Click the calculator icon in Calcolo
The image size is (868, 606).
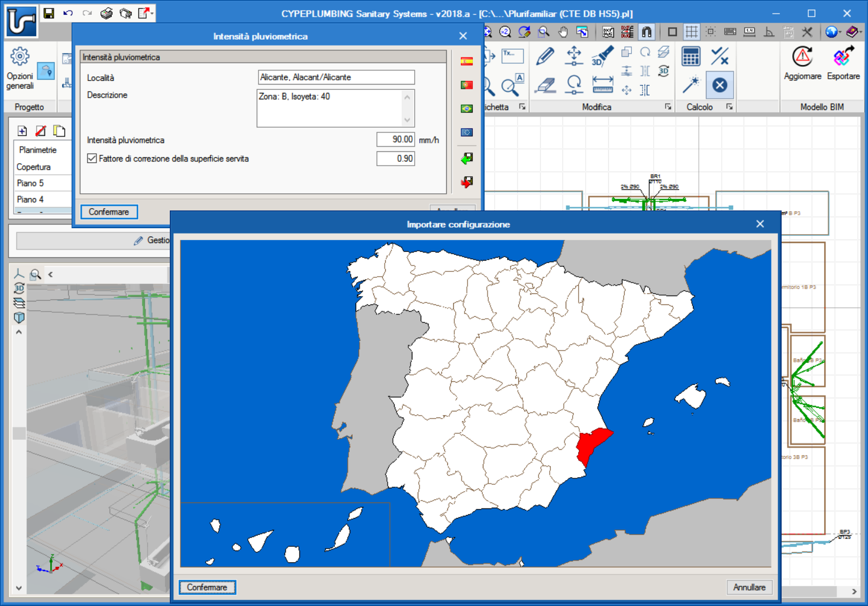(x=690, y=57)
